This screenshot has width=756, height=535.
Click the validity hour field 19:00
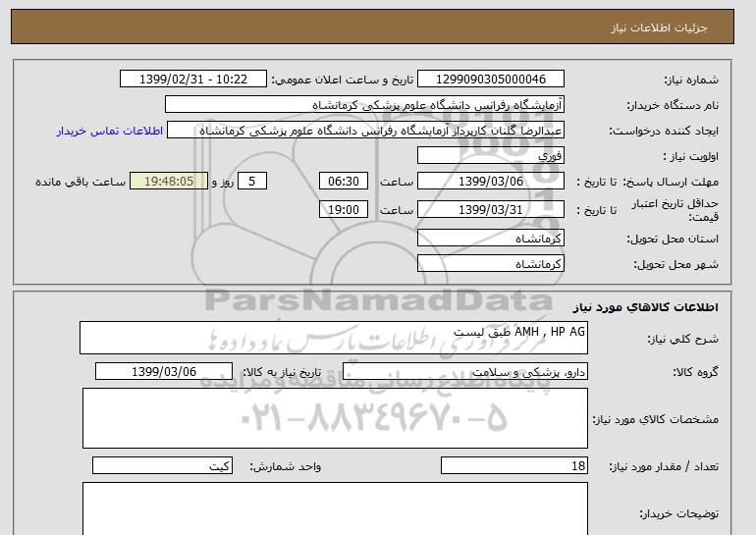344,210
